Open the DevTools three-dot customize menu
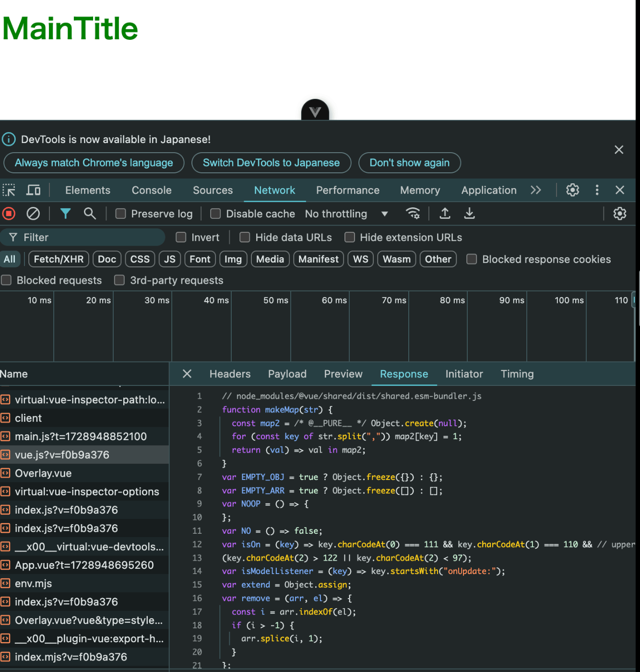Image resolution: width=640 pixels, height=672 pixels. [597, 190]
